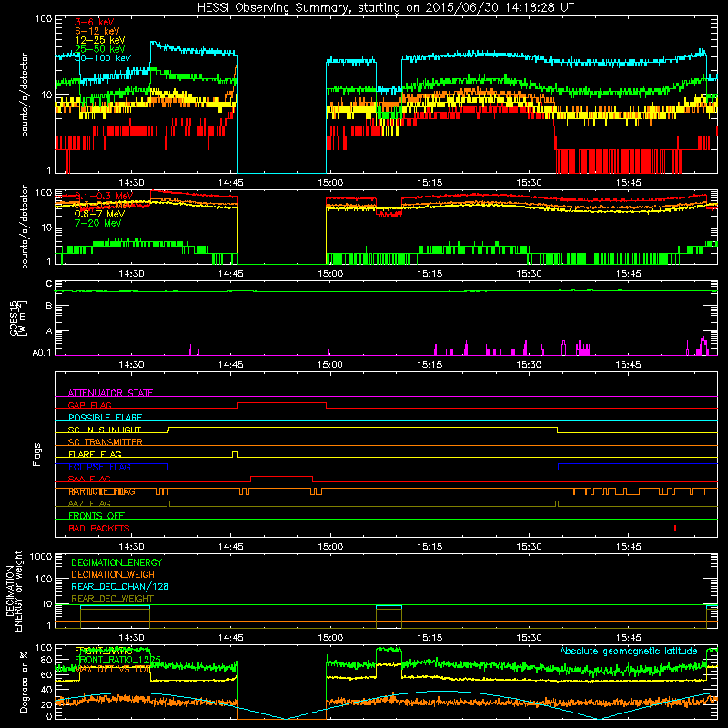728x728 pixels.
Task: Click 15:15 time tick under the decimation panel
Action: coord(430,638)
